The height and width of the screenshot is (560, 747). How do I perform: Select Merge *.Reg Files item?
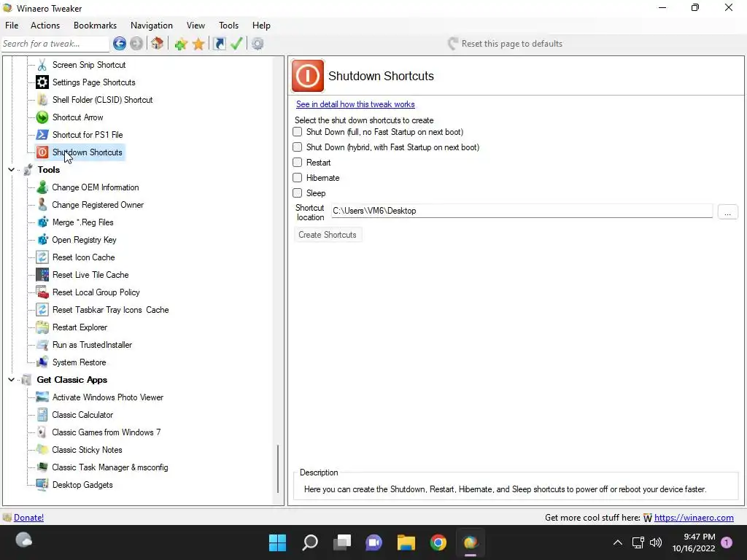pos(83,222)
